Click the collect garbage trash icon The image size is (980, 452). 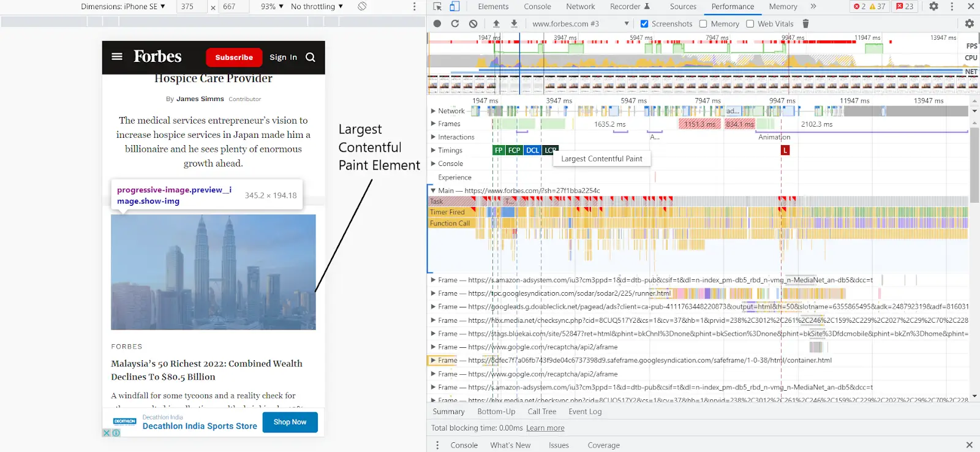805,24
